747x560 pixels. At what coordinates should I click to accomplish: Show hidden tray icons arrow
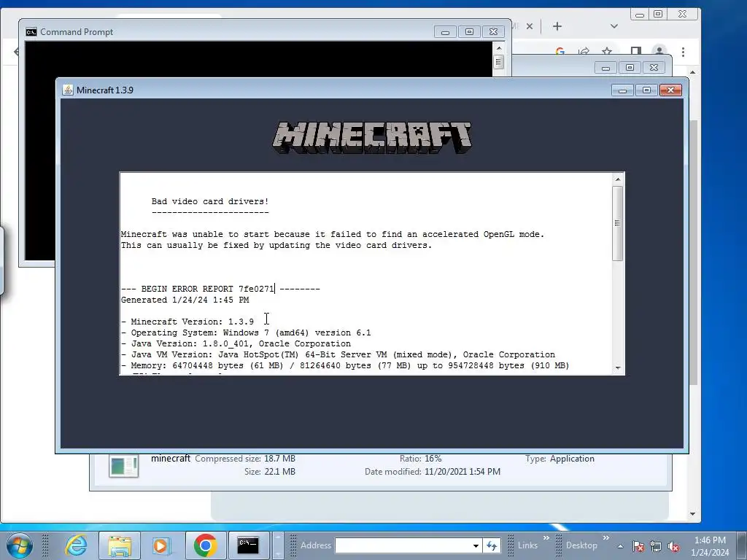[620, 546]
